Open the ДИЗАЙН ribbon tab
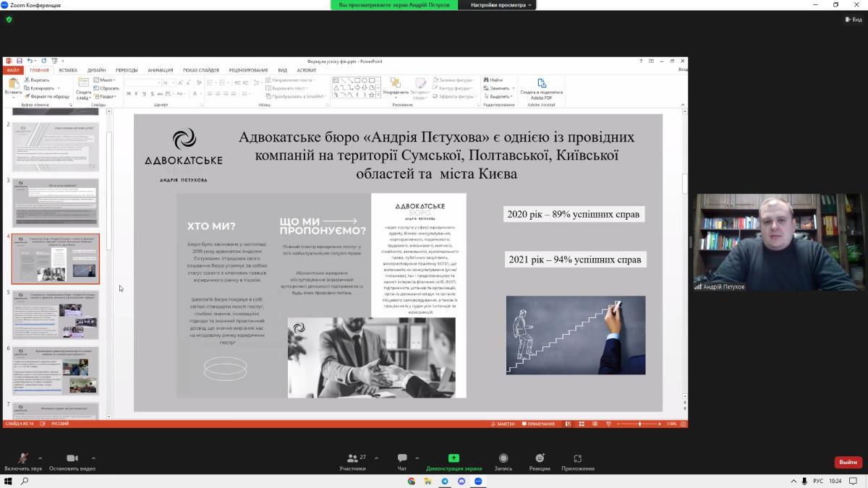The height and width of the screenshot is (488, 868). pyautogui.click(x=96, y=70)
